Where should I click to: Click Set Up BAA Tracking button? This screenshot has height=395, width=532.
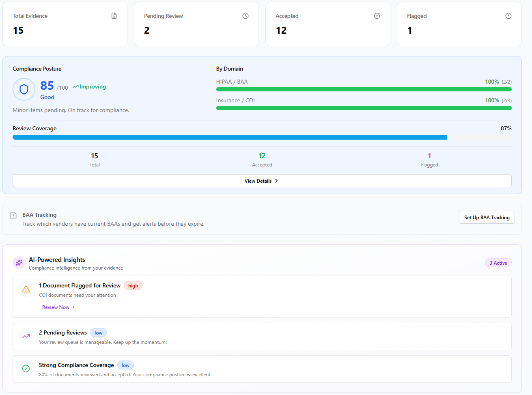487,217
